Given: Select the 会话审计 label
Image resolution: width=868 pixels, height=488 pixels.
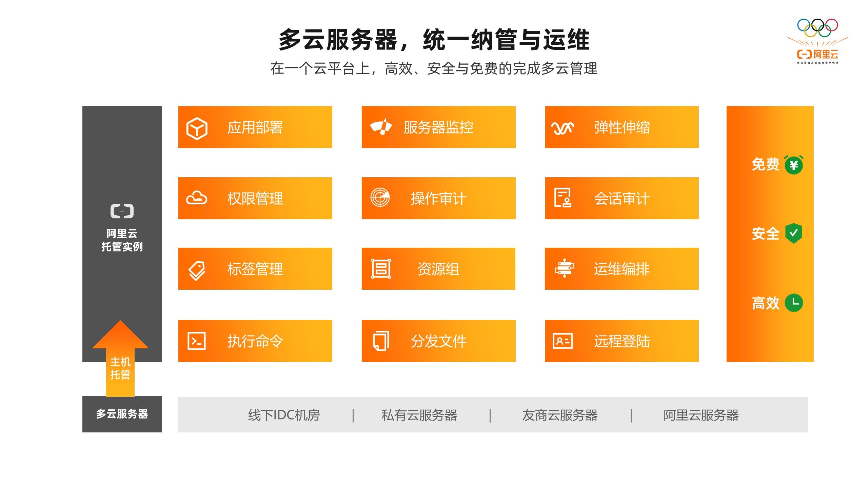Looking at the screenshot, I should pos(622,199).
